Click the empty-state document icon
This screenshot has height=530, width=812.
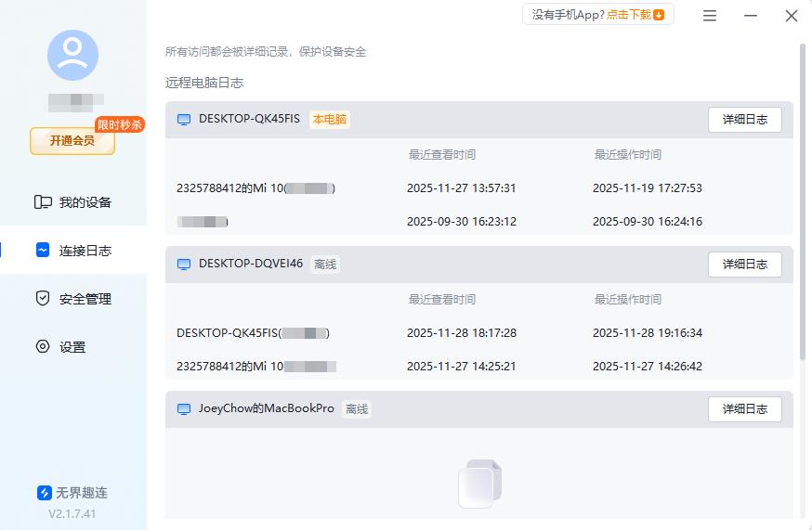pyautogui.click(x=479, y=484)
